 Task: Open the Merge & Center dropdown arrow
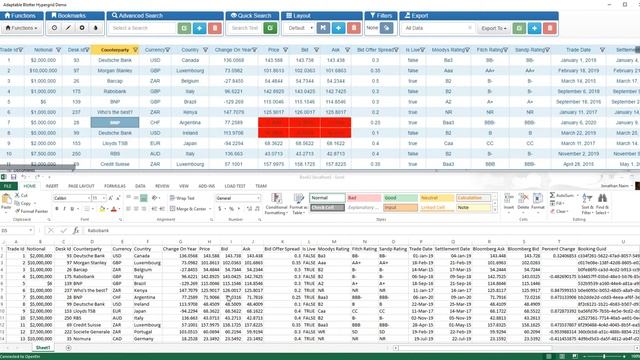[x=210, y=209]
